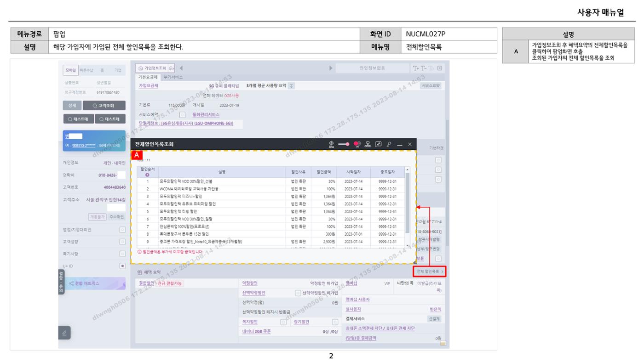This screenshot has height=362, width=644.
Task: Click the expand-window icon in popup title bar
Action: 378,144
